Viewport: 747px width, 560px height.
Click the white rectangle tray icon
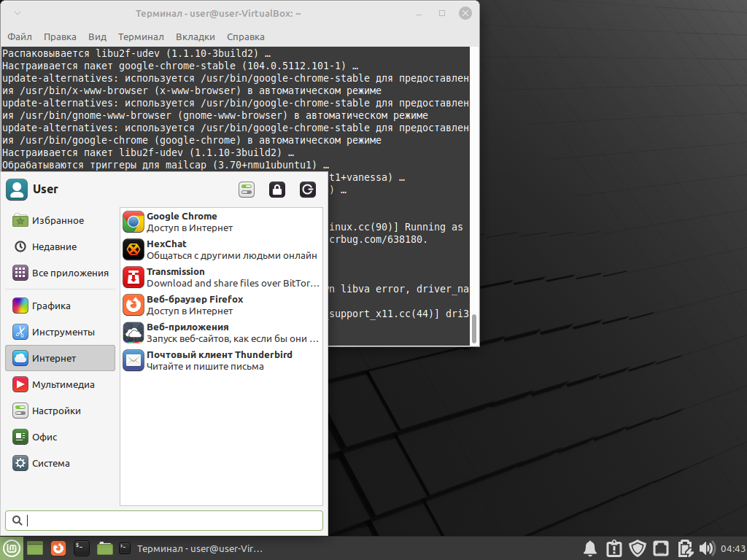coord(661,548)
